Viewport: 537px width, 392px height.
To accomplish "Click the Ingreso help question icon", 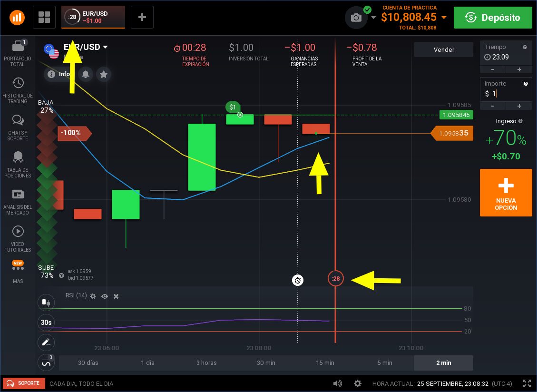I will click(x=520, y=121).
